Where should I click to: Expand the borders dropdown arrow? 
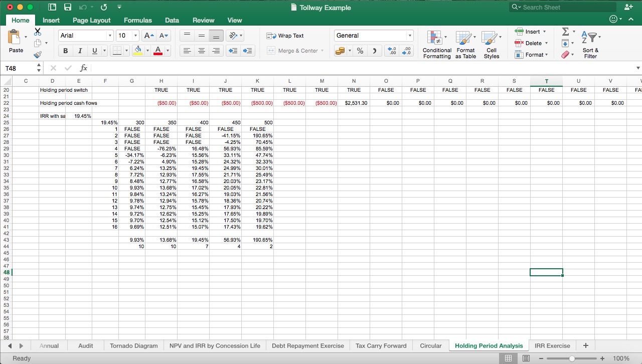(x=126, y=51)
